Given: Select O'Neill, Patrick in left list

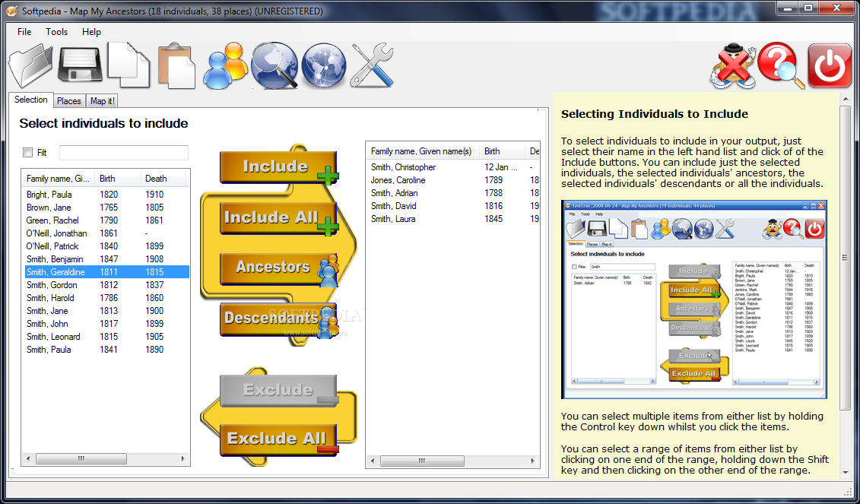Looking at the screenshot, I should (x=106, y=246).
